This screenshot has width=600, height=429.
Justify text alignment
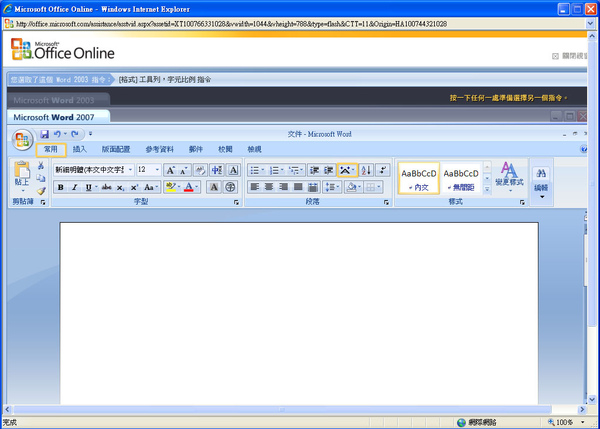coord(298,187)
